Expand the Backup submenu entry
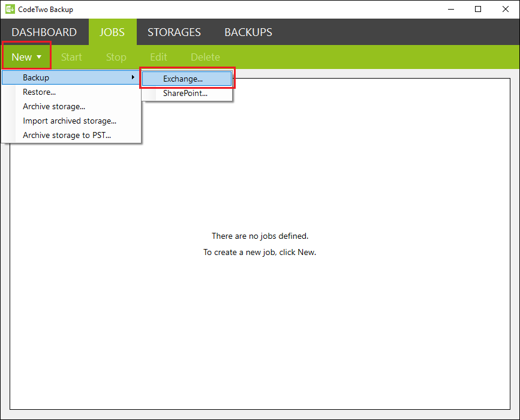 point(71,77)
